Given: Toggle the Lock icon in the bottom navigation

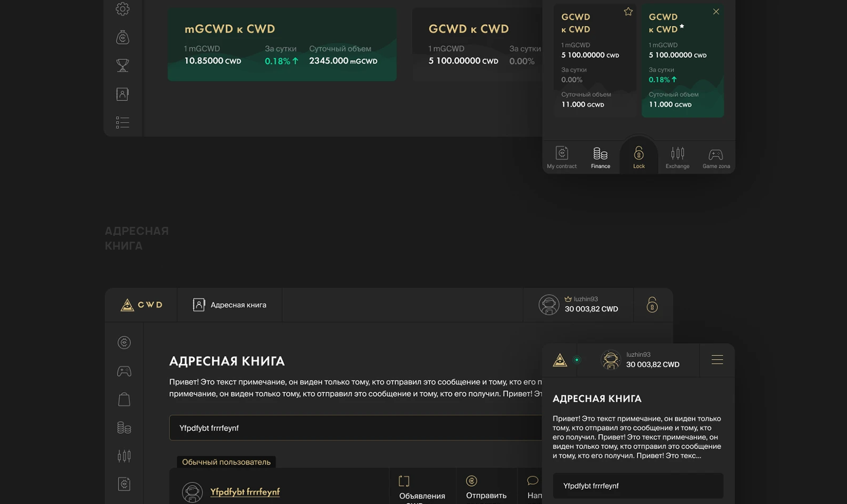Looking at the screenshot, I should click(638, 155).
